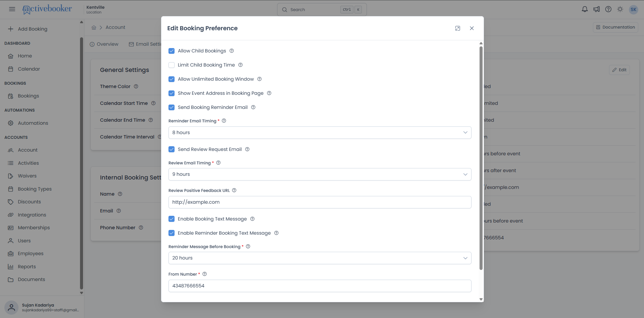Check Limit Child Booking Time checkbox
Image resolution: width=644 pixels, height=318 pixels.
[x=172, y=65]
